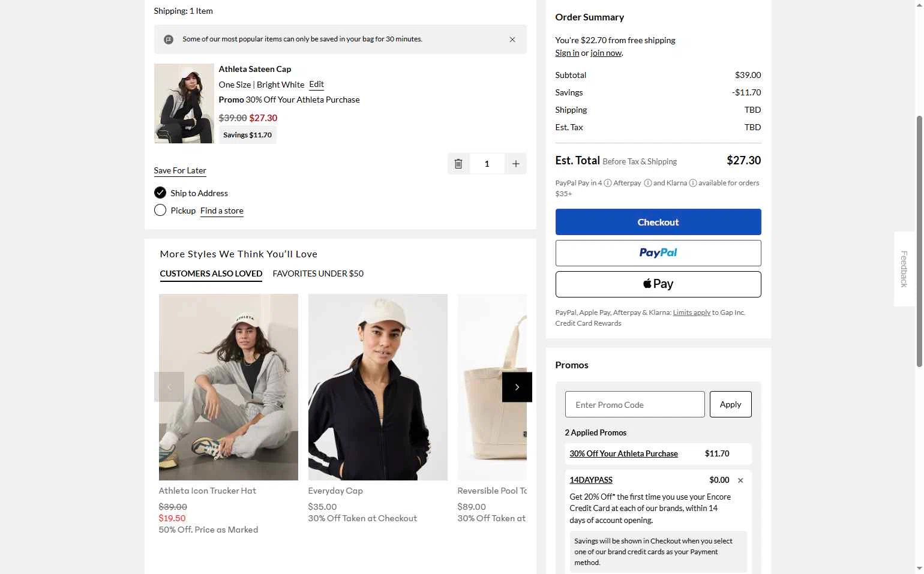
Task: Open the Afterpay info icon
Action: (648, 183)
